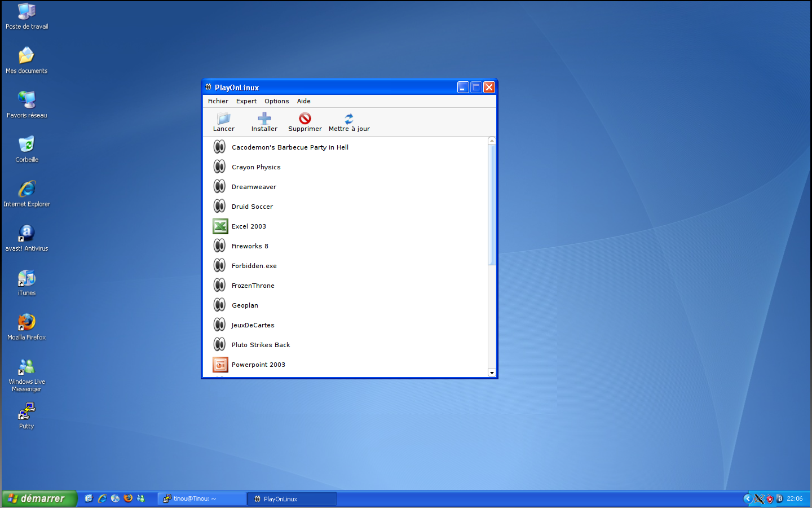Screen dimensions: 812x508
Task: Open the iTunes desktop icon
Action: point(27,278)
